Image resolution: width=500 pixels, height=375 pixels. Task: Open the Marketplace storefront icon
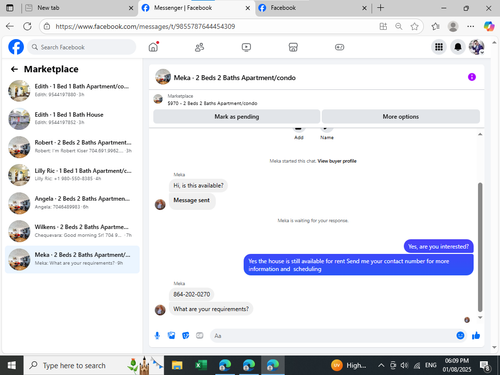click(x=293, y=47)
